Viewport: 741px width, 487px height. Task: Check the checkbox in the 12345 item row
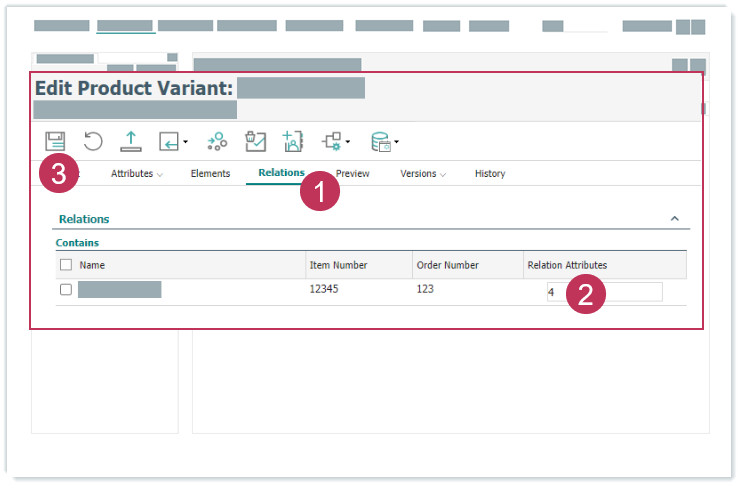tap(66, 290)
